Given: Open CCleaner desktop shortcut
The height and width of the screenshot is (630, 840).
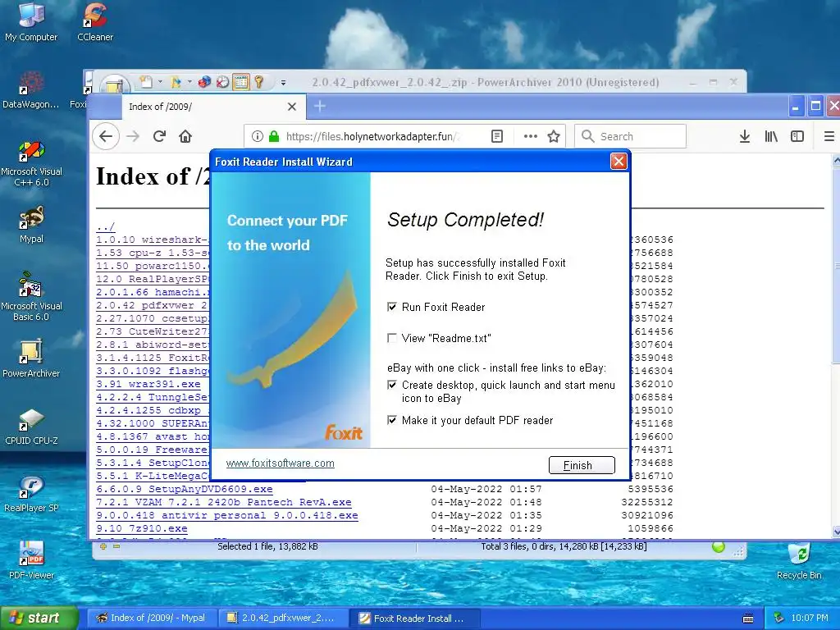Looking at the screenshot, I should 95,21.
